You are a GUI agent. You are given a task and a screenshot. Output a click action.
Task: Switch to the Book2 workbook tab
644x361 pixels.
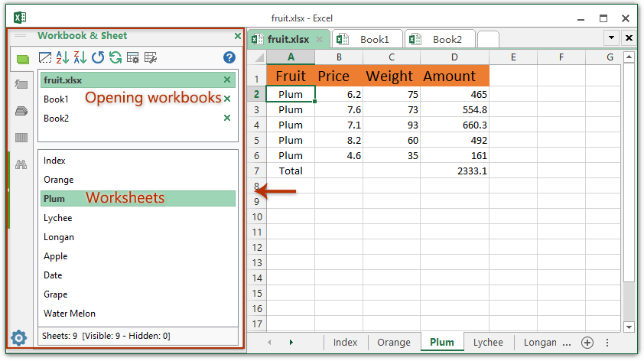pyautogui.click(x=440, y=39)
